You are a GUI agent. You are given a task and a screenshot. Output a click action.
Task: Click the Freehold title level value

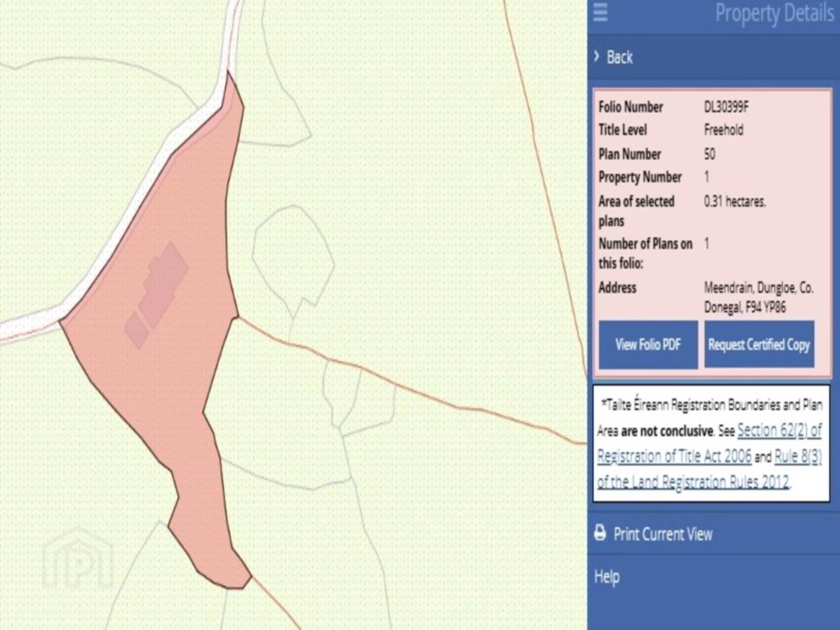(723, 129)
